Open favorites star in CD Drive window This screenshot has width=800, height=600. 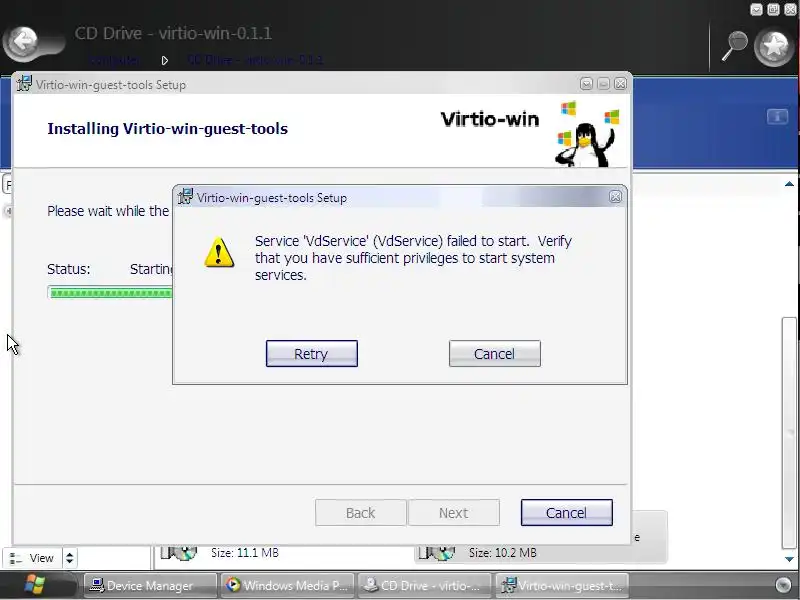point(774,46)
